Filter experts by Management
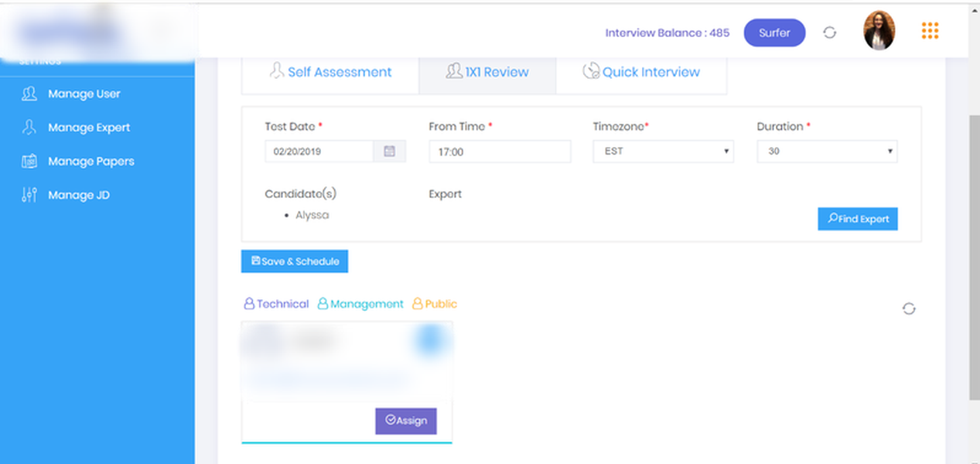This screenshot has height=464, width=980. coord(360,304)
